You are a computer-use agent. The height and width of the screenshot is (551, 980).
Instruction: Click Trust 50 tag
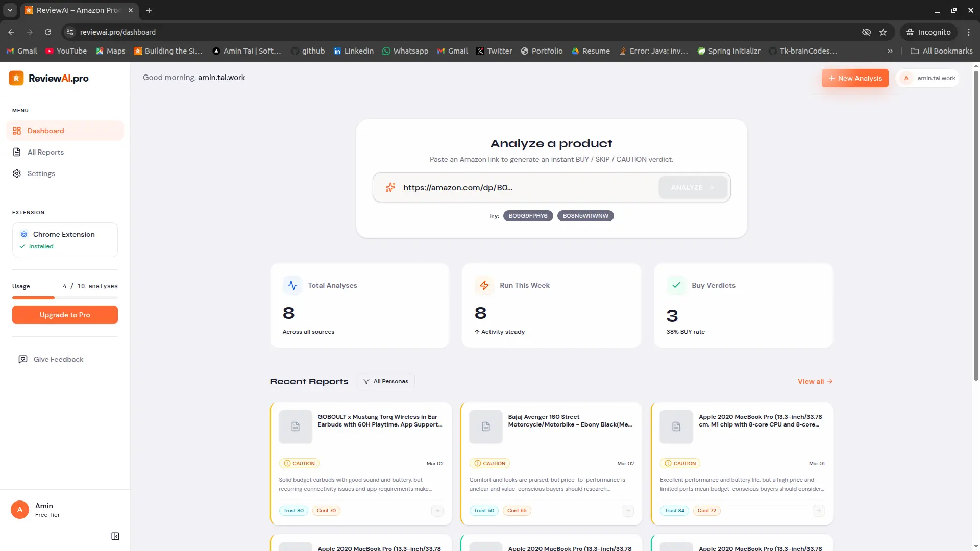484,511
